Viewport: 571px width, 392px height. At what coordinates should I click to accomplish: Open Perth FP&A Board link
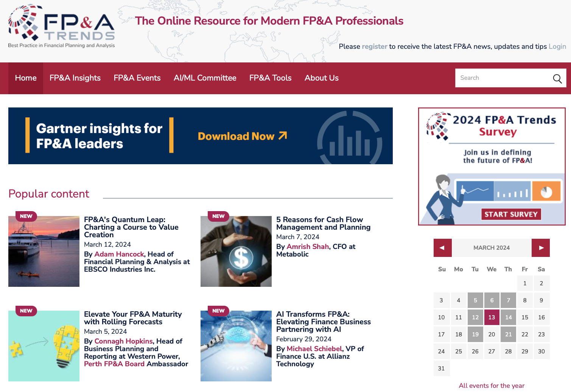coord(114,364)
